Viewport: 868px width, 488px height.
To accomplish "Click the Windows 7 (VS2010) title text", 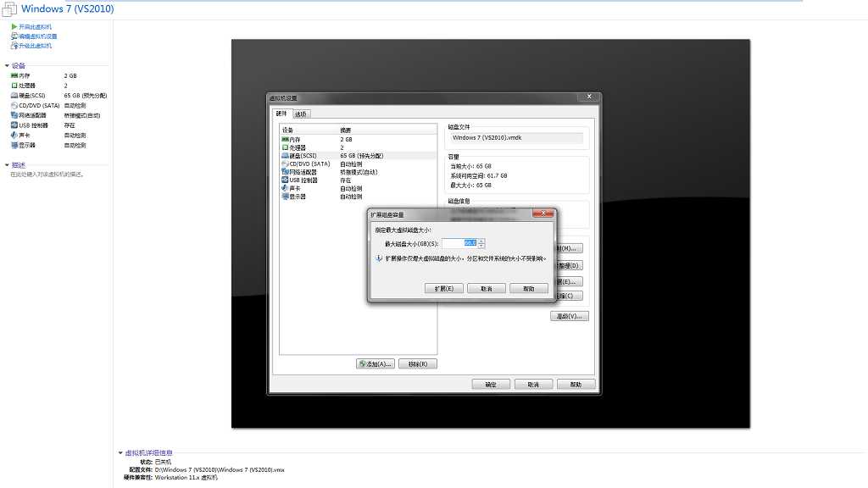I will click(68, 8).
